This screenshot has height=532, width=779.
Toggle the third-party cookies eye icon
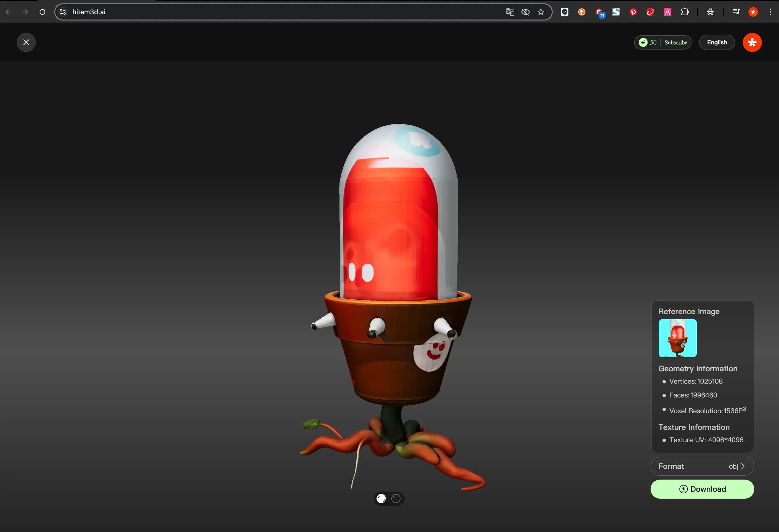tap(525, 12)
